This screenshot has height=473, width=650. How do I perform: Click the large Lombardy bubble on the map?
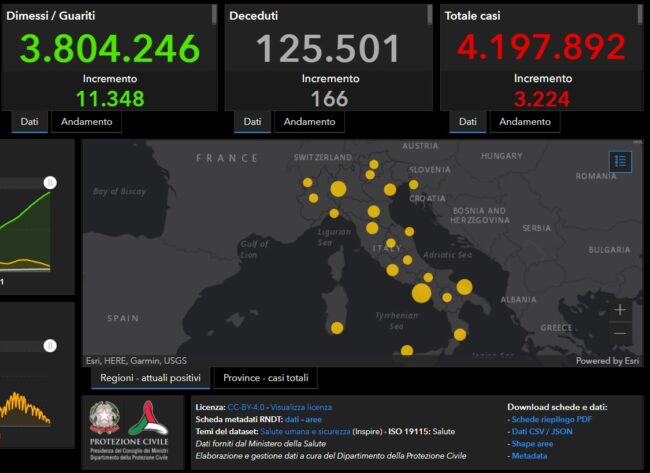(338, 189)
